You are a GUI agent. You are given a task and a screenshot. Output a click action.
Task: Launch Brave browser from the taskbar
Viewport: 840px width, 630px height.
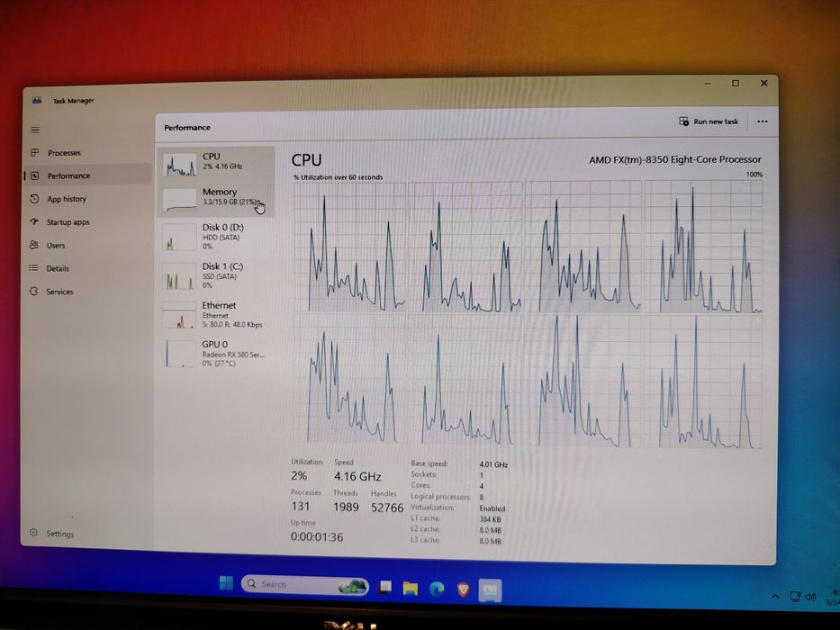point(463,589)
